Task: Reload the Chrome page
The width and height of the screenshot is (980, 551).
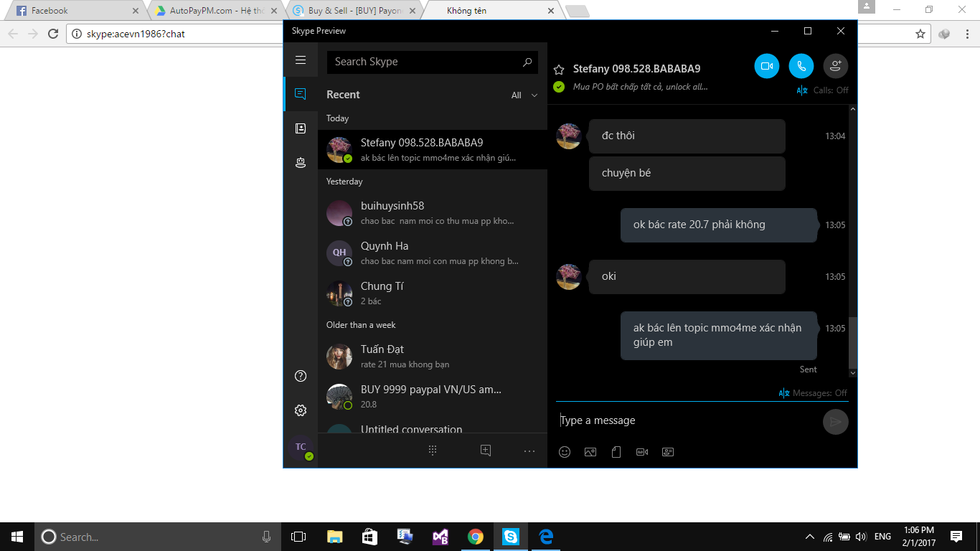Action: tap(52, 34)
